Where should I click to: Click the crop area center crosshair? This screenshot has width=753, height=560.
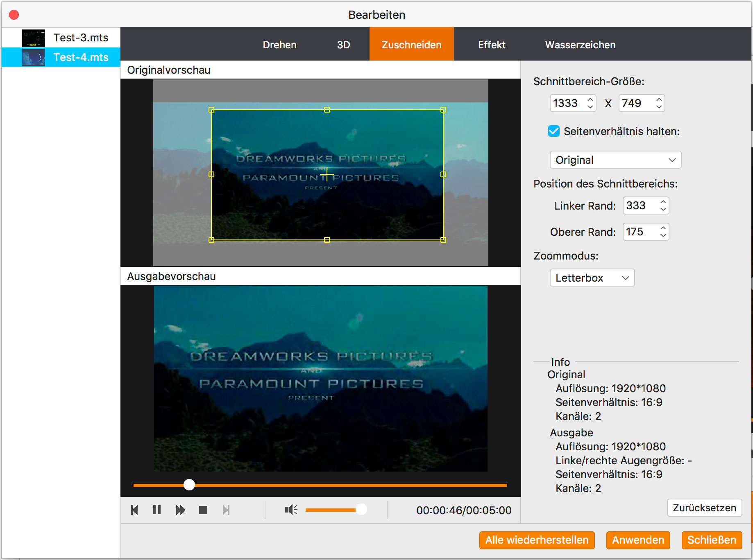[327, 175]
